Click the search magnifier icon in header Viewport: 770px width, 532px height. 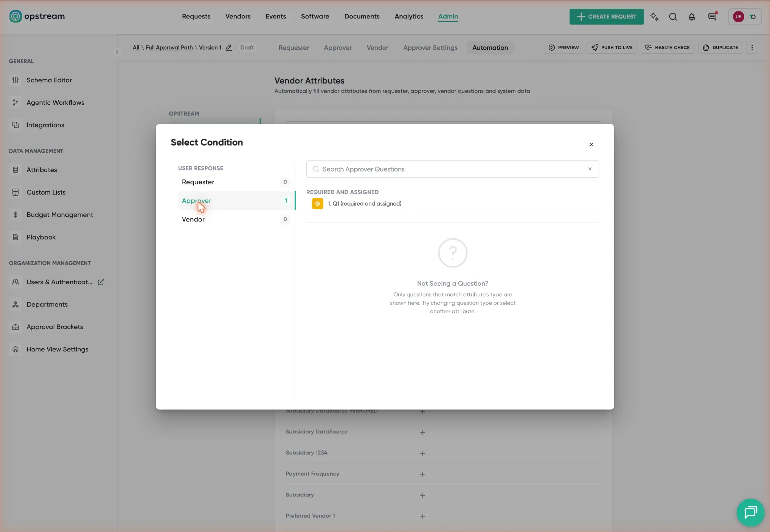pyautogui.click(x=673, y=17)
